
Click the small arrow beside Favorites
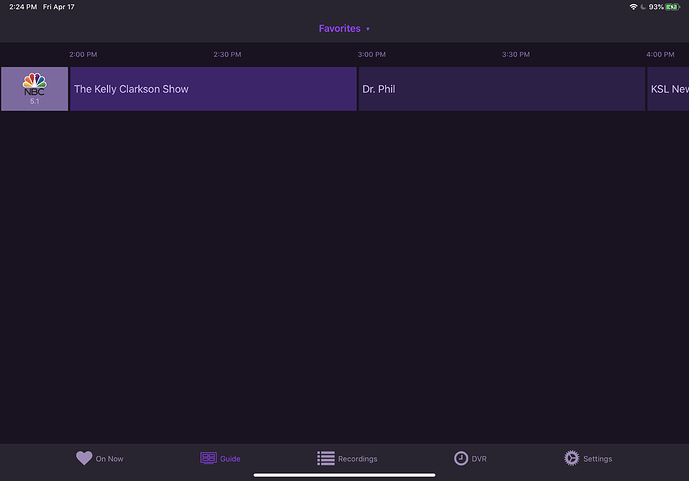(x=368, y=30)
